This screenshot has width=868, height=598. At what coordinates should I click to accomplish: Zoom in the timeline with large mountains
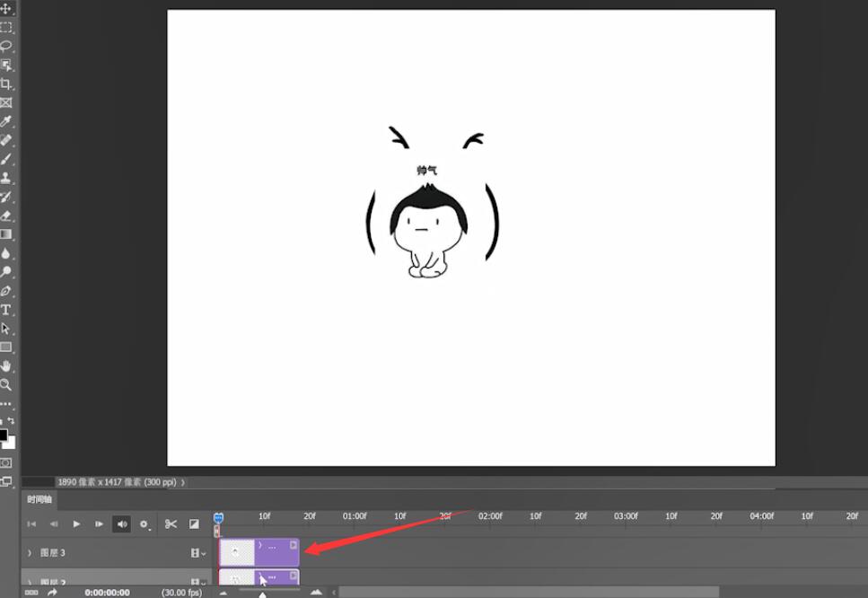(x=316, y=592)
